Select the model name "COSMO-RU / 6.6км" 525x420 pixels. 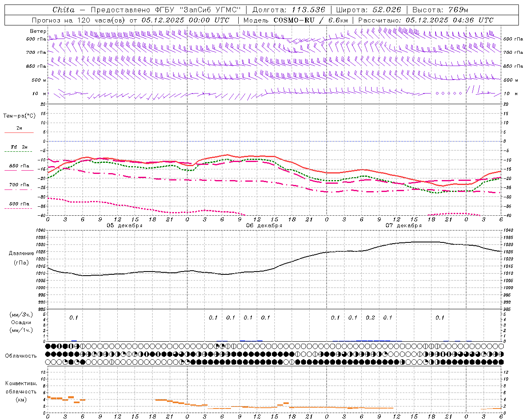(311, 20)
